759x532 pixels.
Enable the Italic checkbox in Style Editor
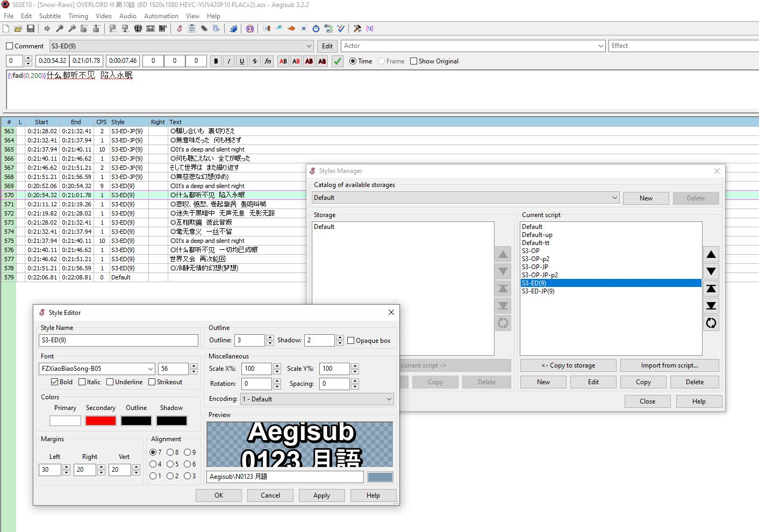click(82, 382)
